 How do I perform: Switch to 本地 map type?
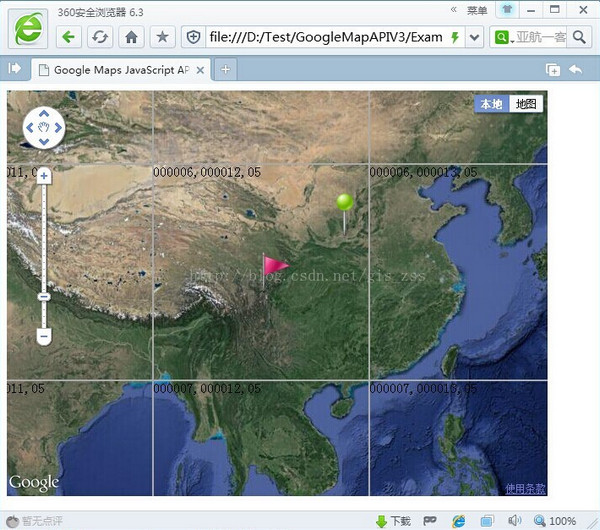pyautogui.click(x=492, y=104)
